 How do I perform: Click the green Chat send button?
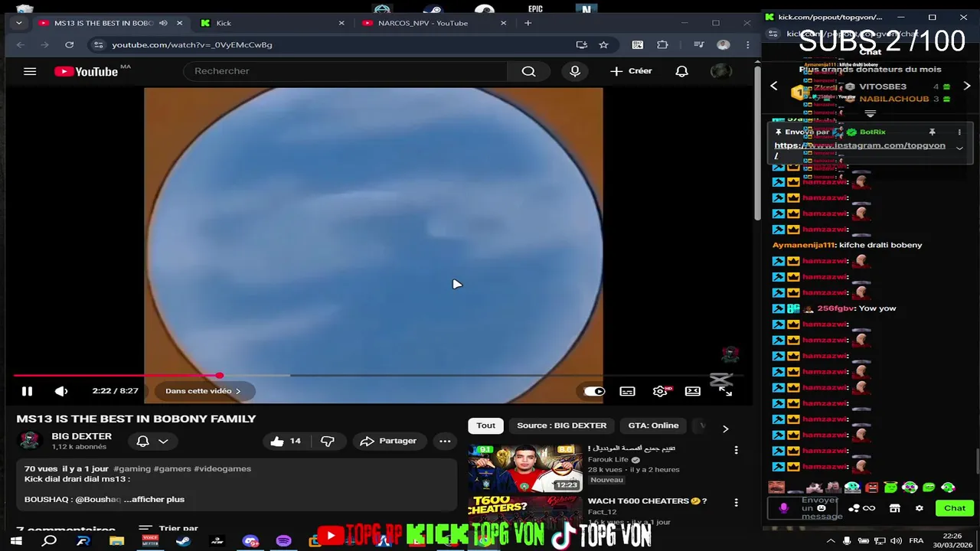click(x=955, y=508)
